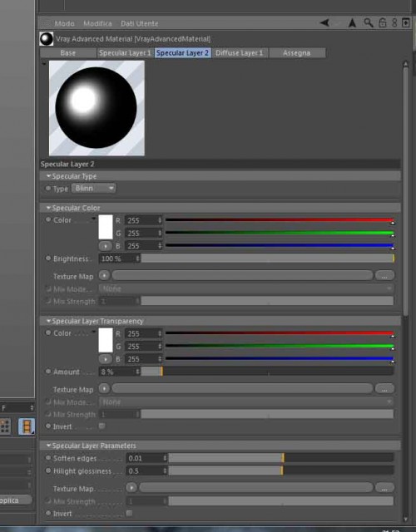Toggle the Invert checkbox in Layer Parameters

pyautogui.click(x=129, y=513)
